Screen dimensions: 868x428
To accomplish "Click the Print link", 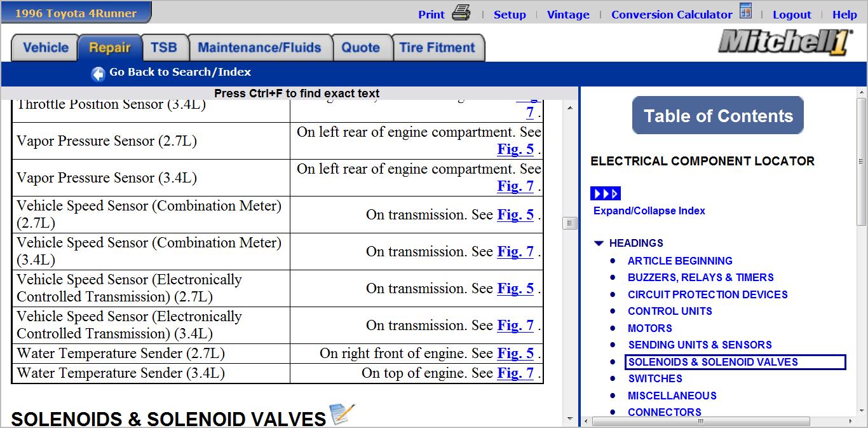I will point(431,15).
